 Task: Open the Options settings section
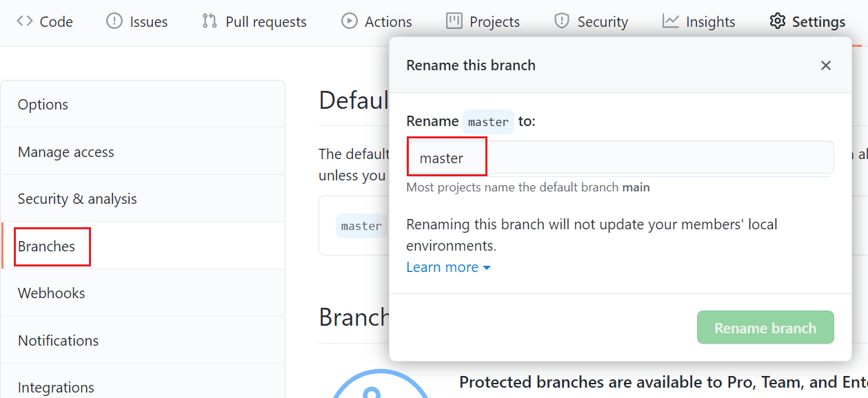(x=43, y=104)
